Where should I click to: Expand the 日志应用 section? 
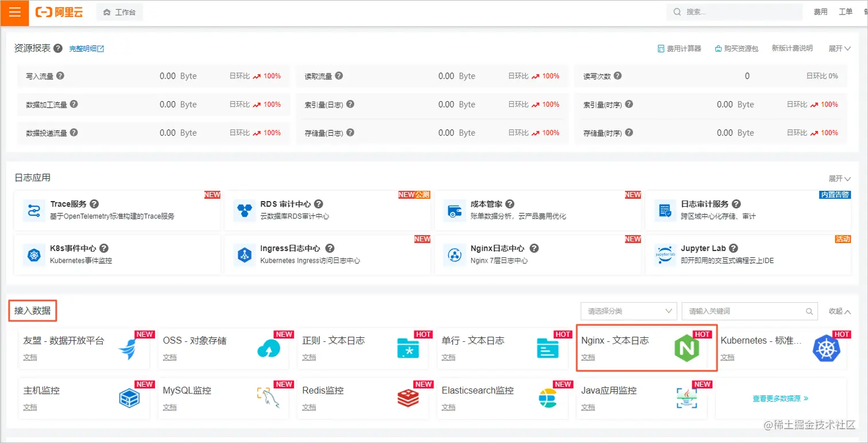point(839,179)
